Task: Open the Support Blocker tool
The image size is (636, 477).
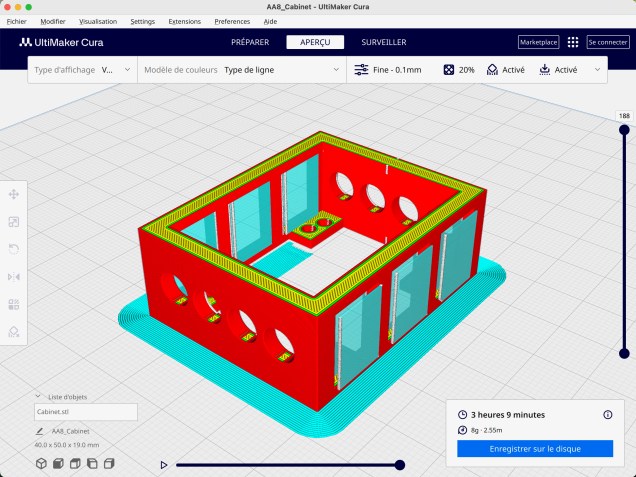Action: coord(14,332)
